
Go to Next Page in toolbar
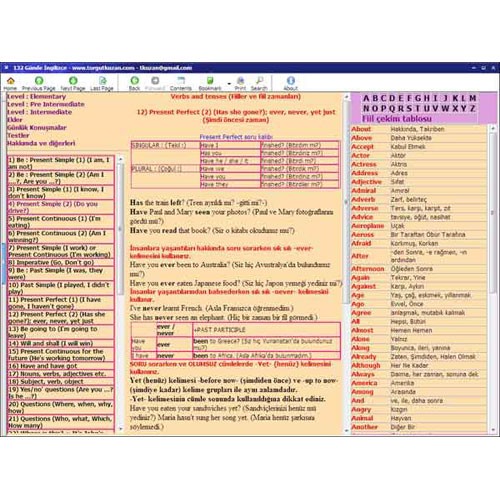point(73,81)
